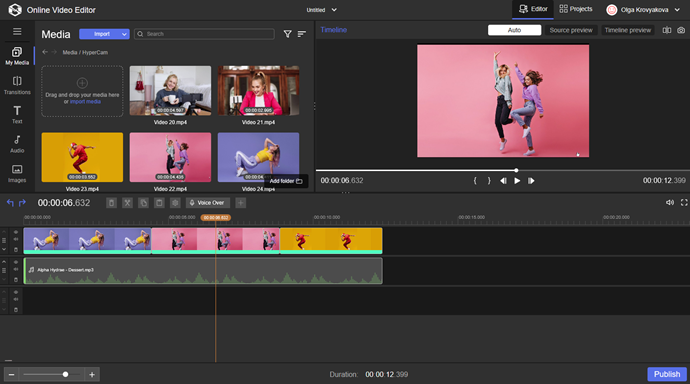Expand the Olga Krovyakova account menu
Screen dimensions: 690x384
point(677,10)
